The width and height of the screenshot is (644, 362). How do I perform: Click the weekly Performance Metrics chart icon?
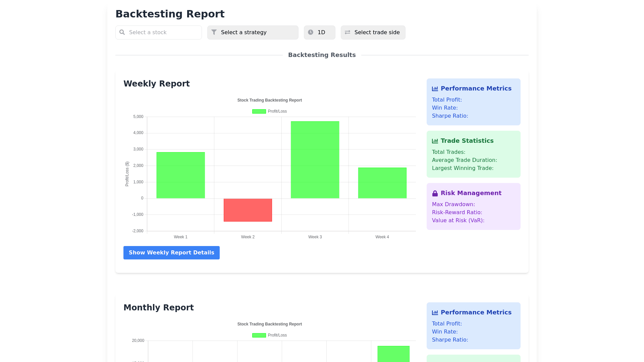pos(435,89)
